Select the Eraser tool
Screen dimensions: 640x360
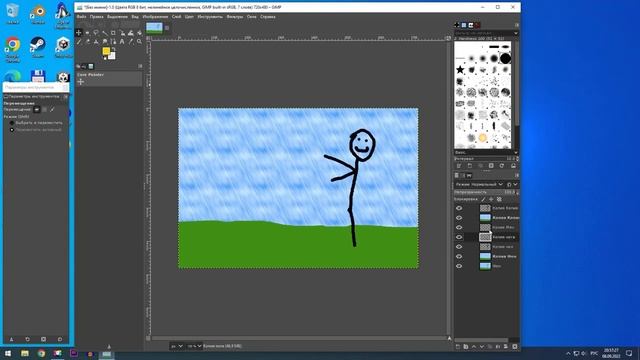(x=87, y=42)
